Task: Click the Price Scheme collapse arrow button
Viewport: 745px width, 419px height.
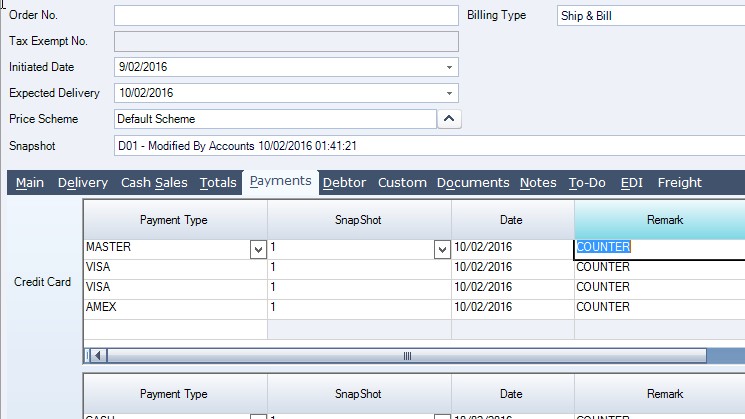Action: coord(450,119)
